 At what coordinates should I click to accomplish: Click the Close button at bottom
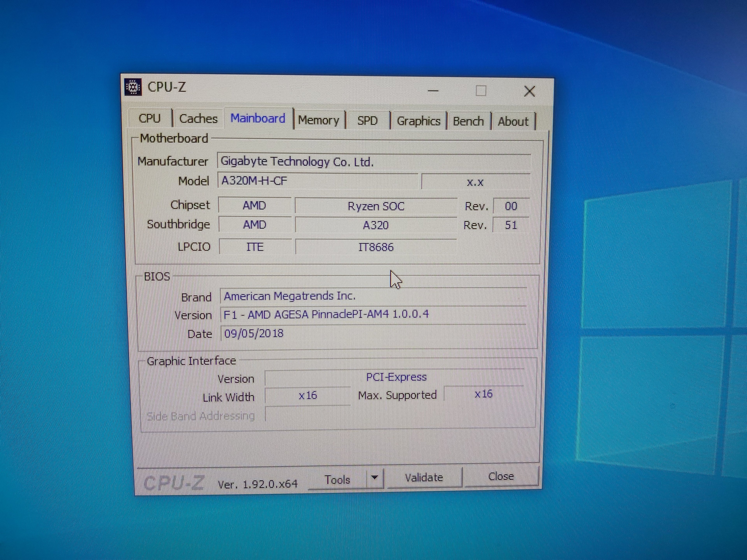tap(501, 476)
